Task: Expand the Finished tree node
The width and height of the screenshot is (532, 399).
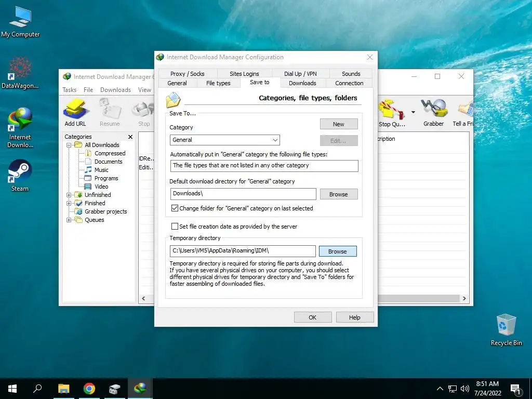Action: pyautogui.click(x=69, y=203)
